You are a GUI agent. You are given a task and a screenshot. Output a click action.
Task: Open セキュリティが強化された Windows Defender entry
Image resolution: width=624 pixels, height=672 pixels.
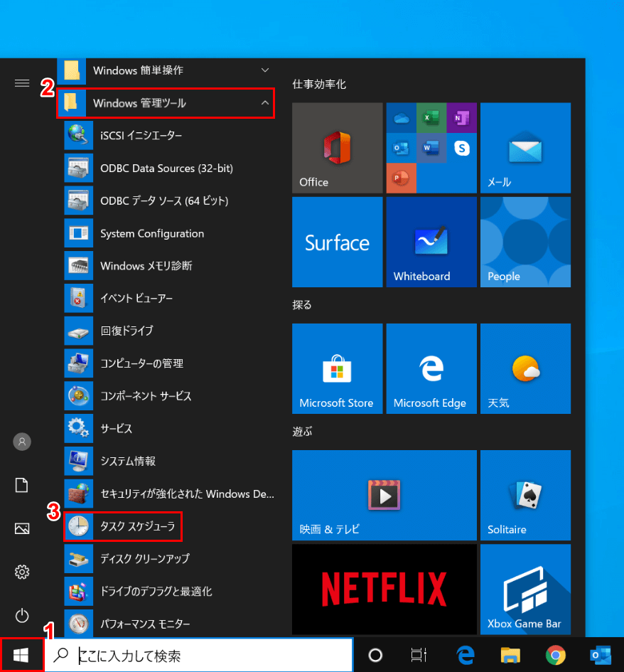[169, 494]
